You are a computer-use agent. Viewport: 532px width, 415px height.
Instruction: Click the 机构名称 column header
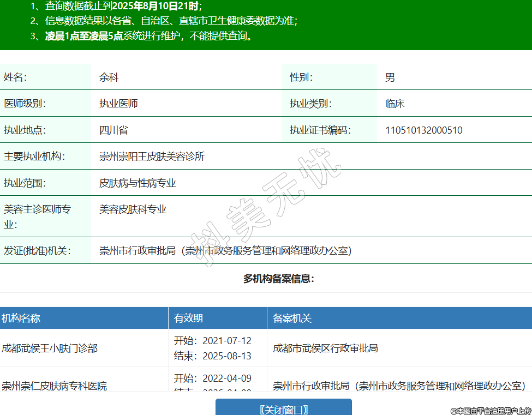tap(21, 318)
